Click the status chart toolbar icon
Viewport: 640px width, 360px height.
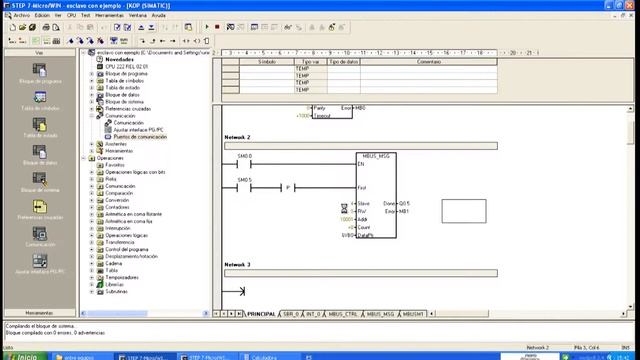pos(254,27)
